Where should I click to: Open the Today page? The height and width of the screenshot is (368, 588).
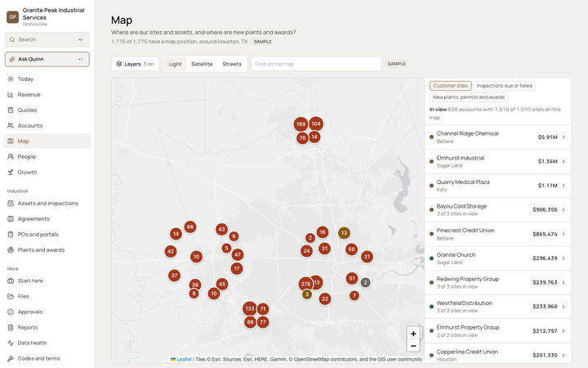[47, 79]
